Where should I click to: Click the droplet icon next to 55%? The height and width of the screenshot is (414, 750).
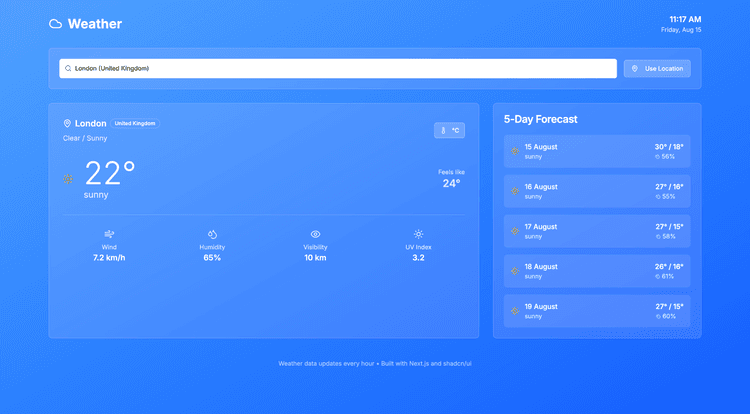658,196
